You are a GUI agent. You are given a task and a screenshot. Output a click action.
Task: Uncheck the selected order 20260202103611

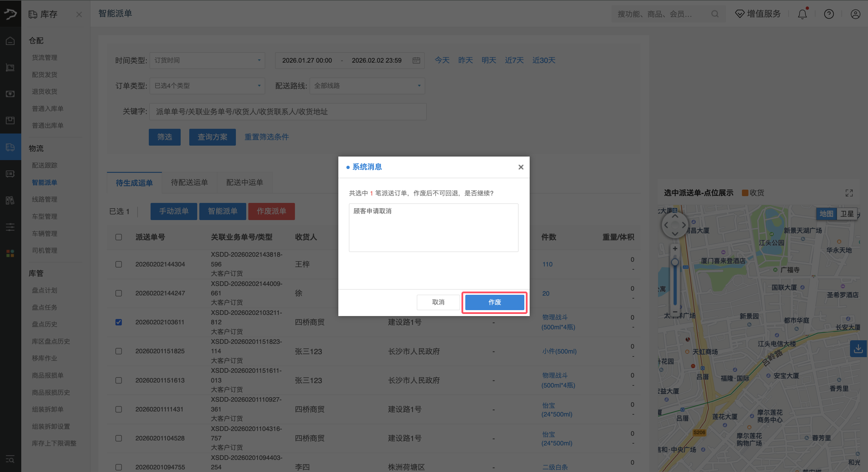(x=119, y=322)
